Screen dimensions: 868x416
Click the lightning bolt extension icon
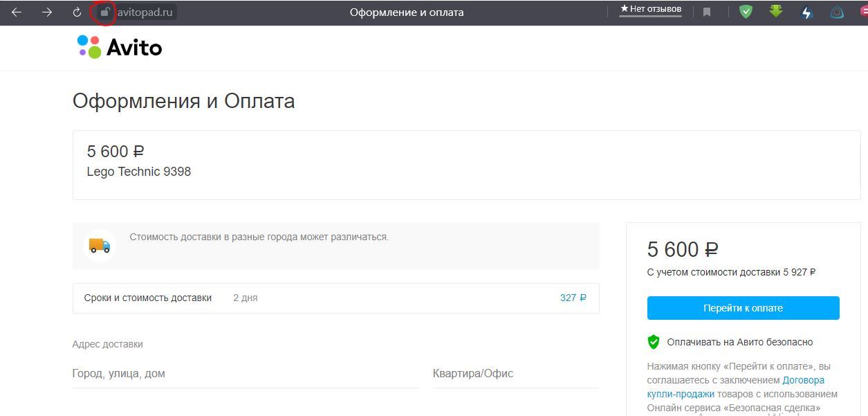[806, 12]
